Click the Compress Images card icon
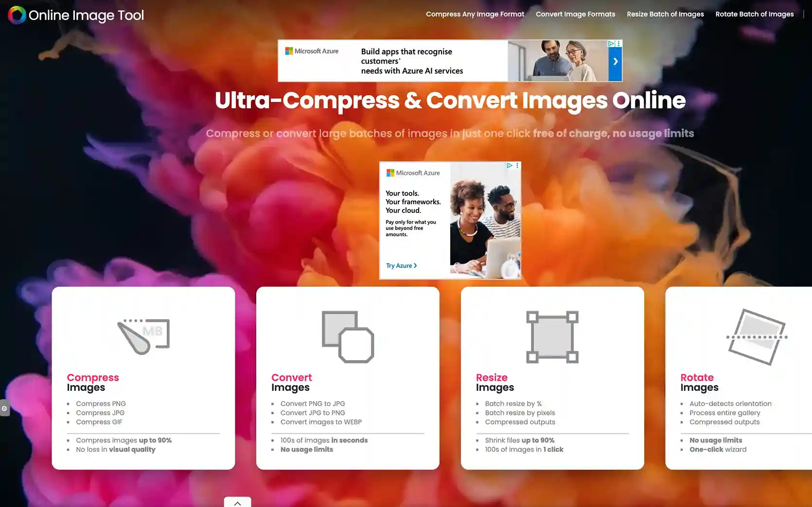 [x=143, y=336]
